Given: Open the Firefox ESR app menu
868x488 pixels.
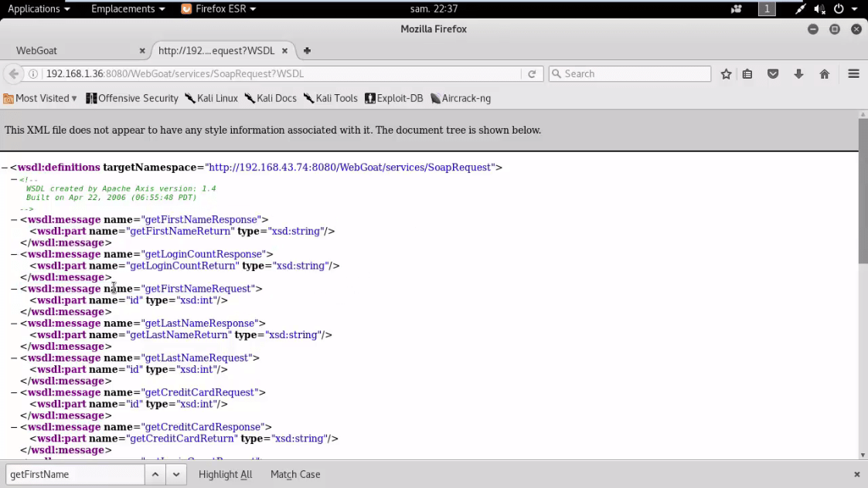Looking at the screenshot, I should click(x=219, y=8).
